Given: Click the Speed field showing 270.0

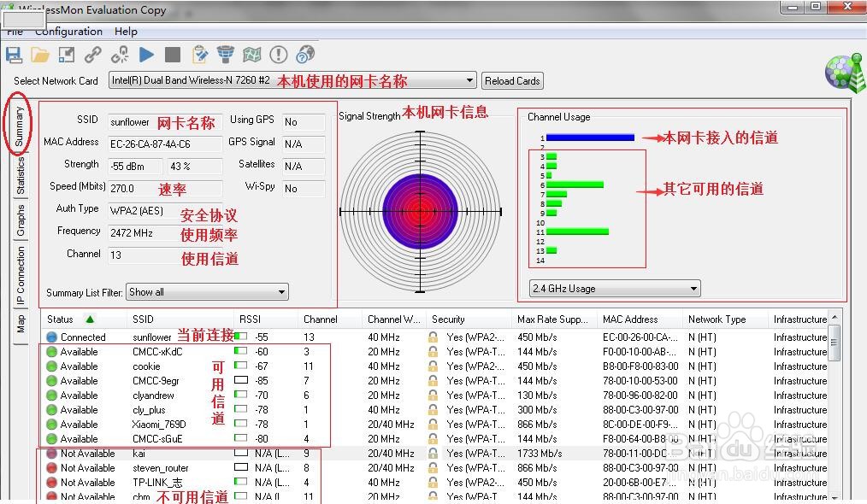Looking at the screenshot, I should (x=165, y=189).
